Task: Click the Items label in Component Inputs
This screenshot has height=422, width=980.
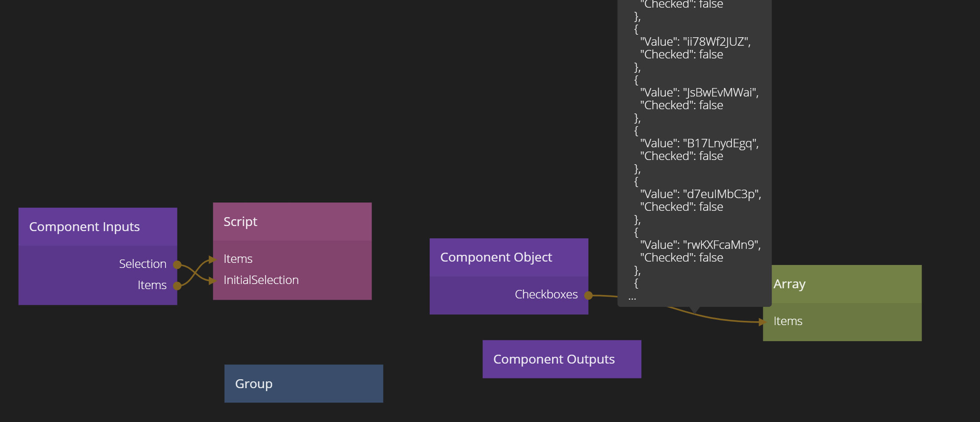Action: (152, 285)
